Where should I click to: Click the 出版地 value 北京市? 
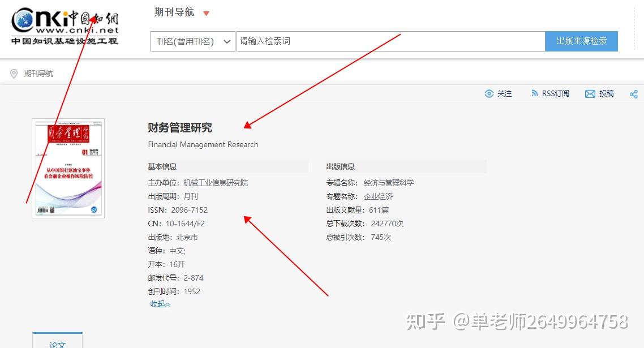coord(187,237)
